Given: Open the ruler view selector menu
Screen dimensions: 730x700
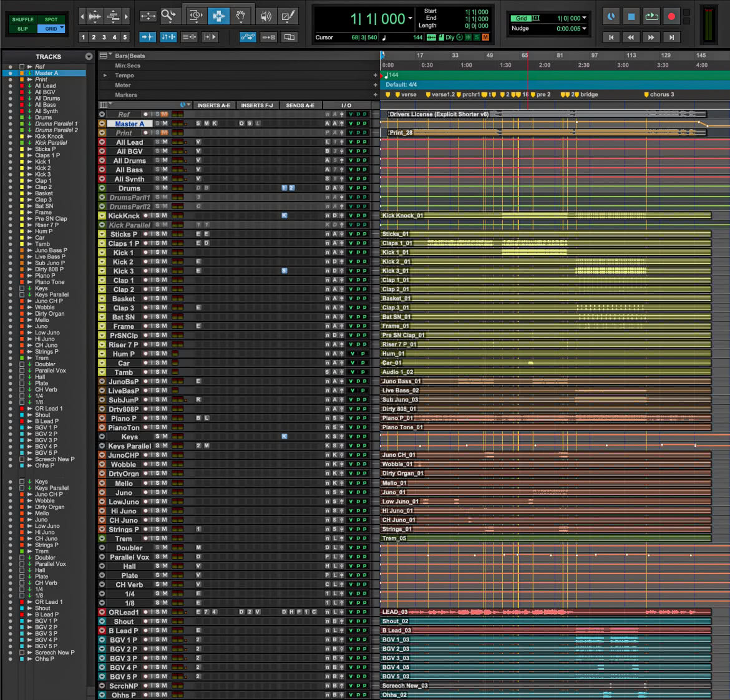Looking at the screenshot, I should pyautogui.click(x=104, y=56).
